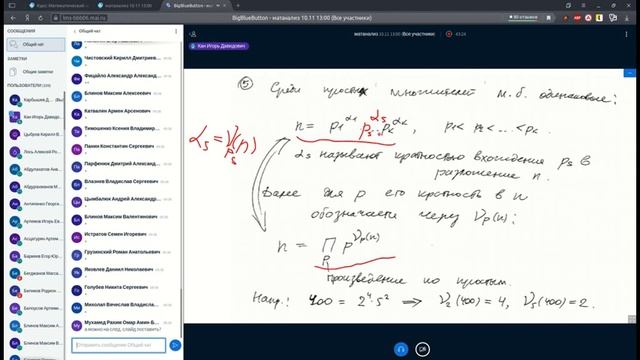Viewport: 640px width, 360px height.
Task: Mute the audio playing BigBlueButton tab
Action: tap(218, 6)
